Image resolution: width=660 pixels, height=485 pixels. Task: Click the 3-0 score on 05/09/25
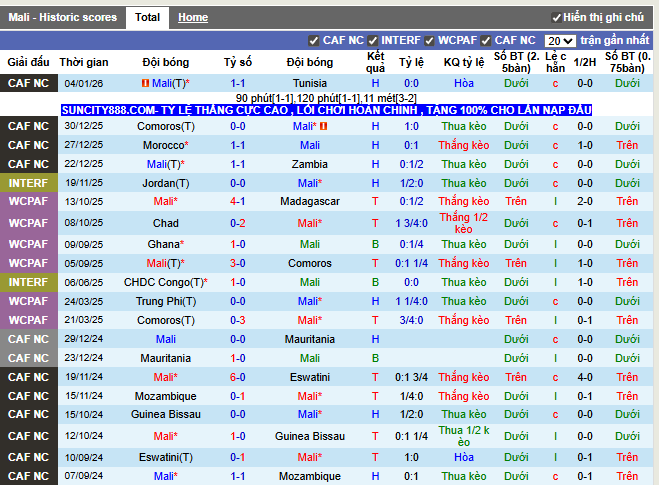238,263
